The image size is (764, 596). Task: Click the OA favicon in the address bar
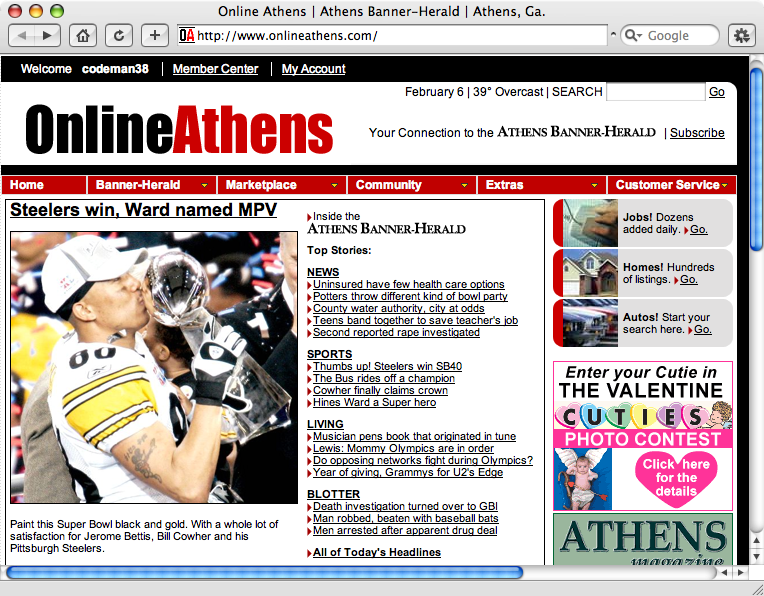pos(187,36)
